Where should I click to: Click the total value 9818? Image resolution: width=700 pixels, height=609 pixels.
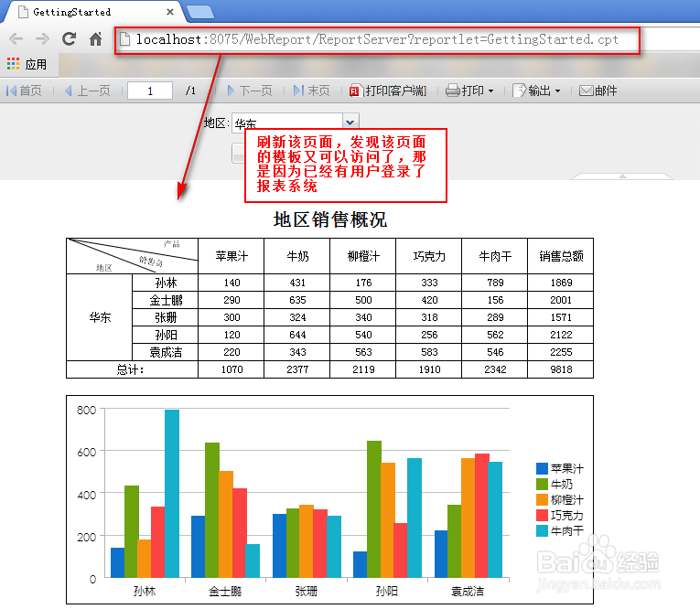click(x=561, y=369)
